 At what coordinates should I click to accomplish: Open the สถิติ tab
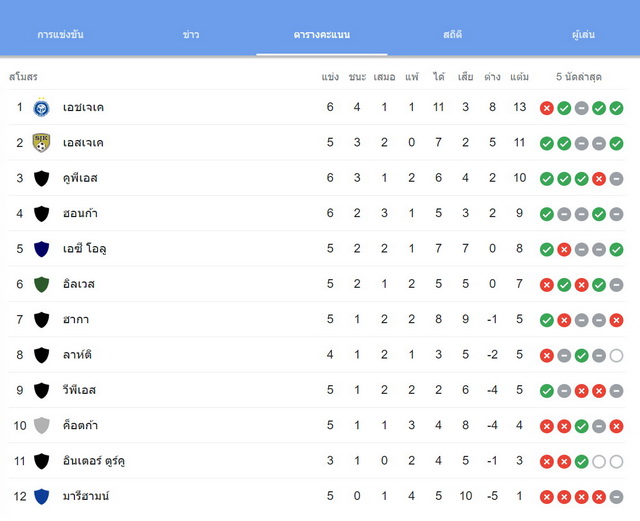point(453,35)
